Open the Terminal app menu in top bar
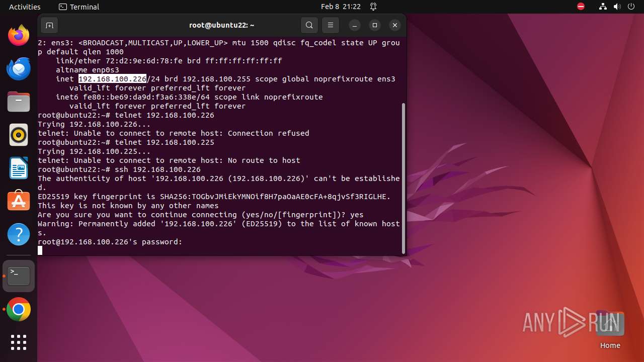The image size is (644, 362). (x=79, y=7)
